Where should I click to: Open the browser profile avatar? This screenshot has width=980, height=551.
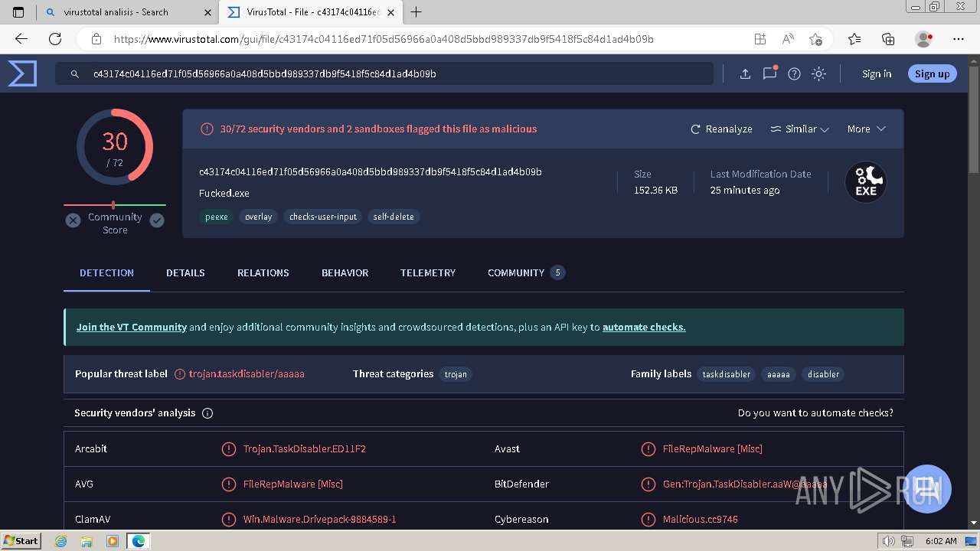coord(924,39)
